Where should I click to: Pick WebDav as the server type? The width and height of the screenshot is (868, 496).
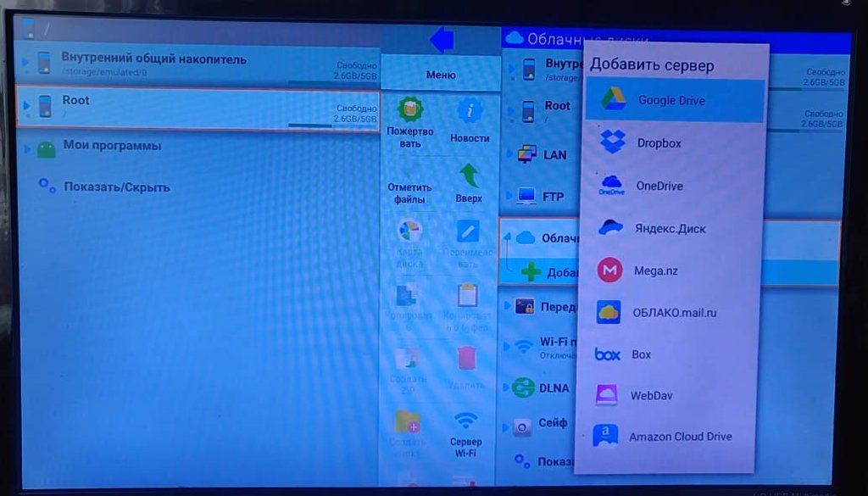pos(665,395)
